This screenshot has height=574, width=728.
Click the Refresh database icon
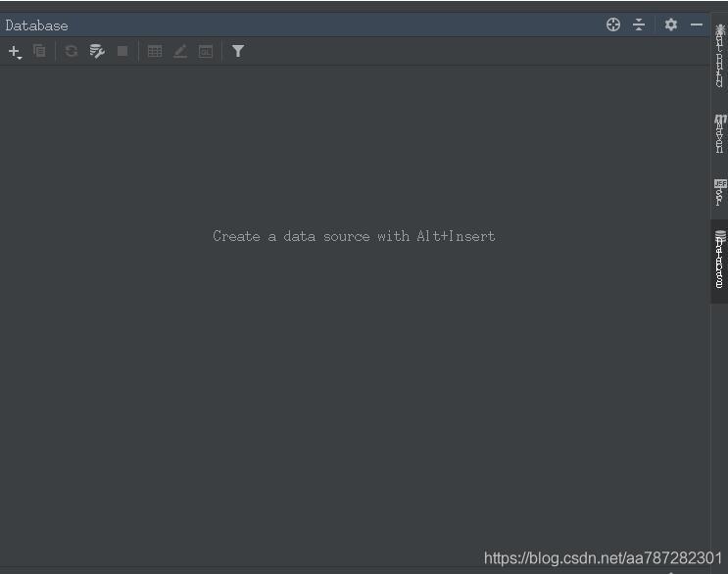[72, 51]
